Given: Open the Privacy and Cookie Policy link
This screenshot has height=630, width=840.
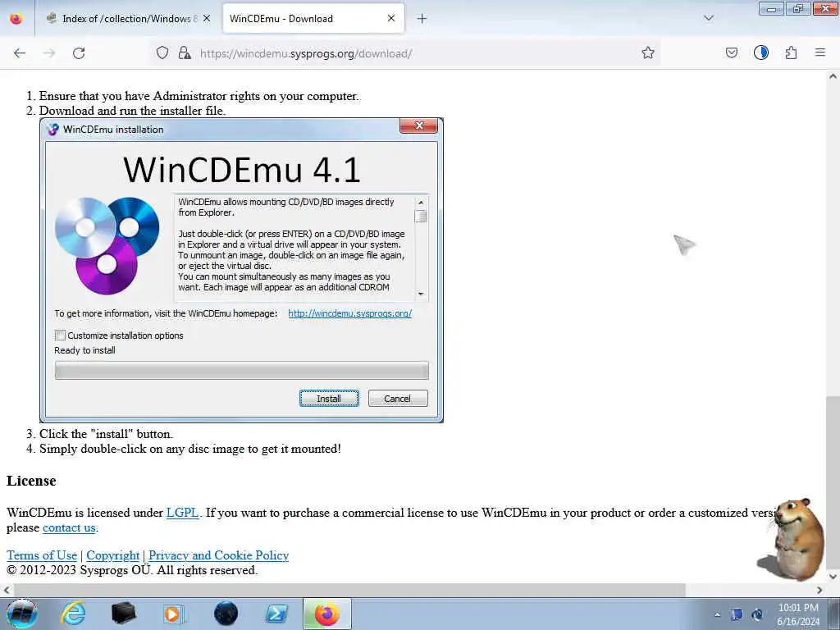Looking at the screenshot, I should coord(218,555).
